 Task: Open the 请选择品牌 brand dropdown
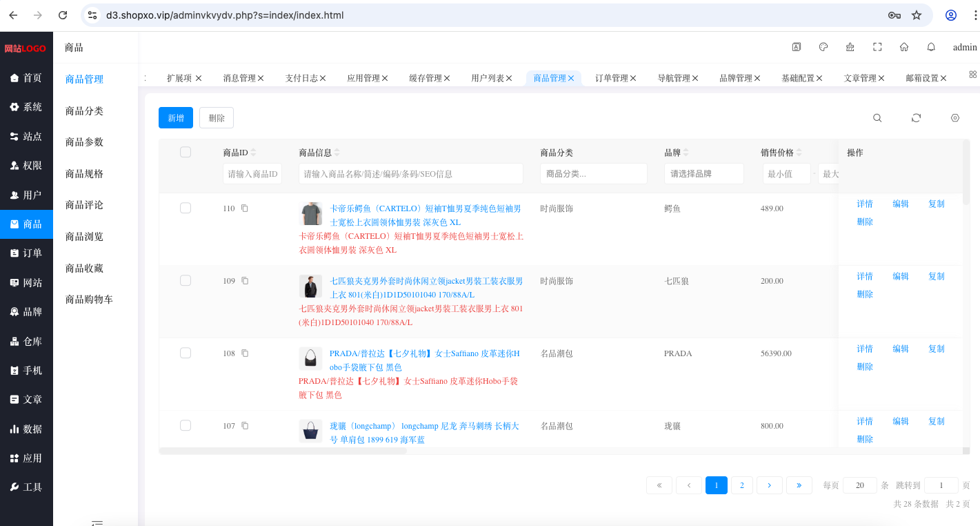pos(704,173)
